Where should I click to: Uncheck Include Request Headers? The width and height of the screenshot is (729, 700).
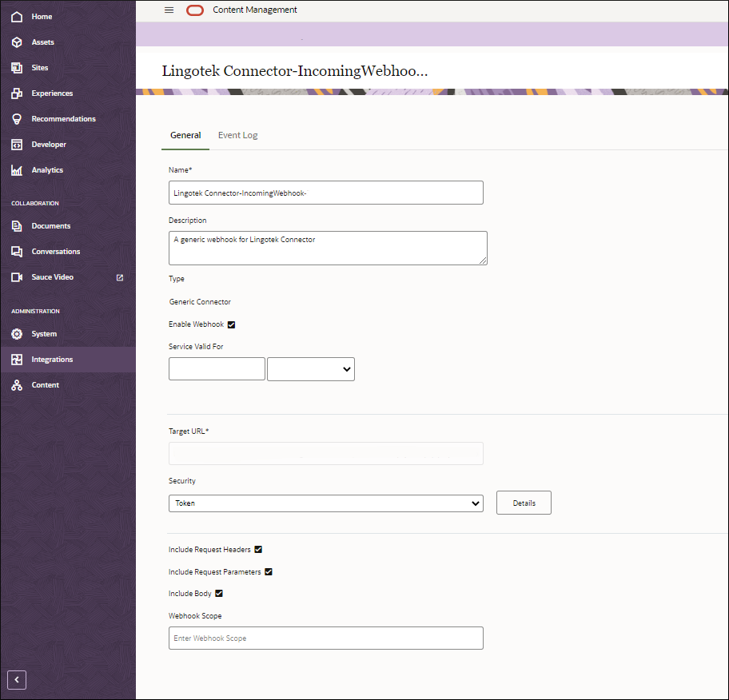[258, 550]
